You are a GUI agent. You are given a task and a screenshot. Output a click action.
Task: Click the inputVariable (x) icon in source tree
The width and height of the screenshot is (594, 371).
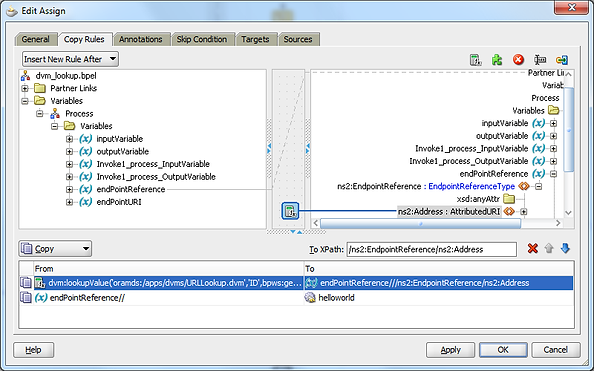point(86,139)
